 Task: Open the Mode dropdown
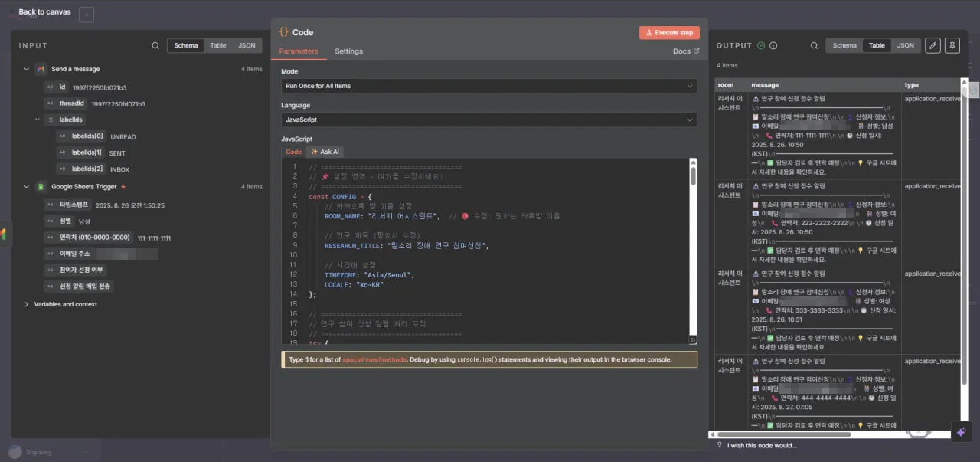tap(489, 86)
